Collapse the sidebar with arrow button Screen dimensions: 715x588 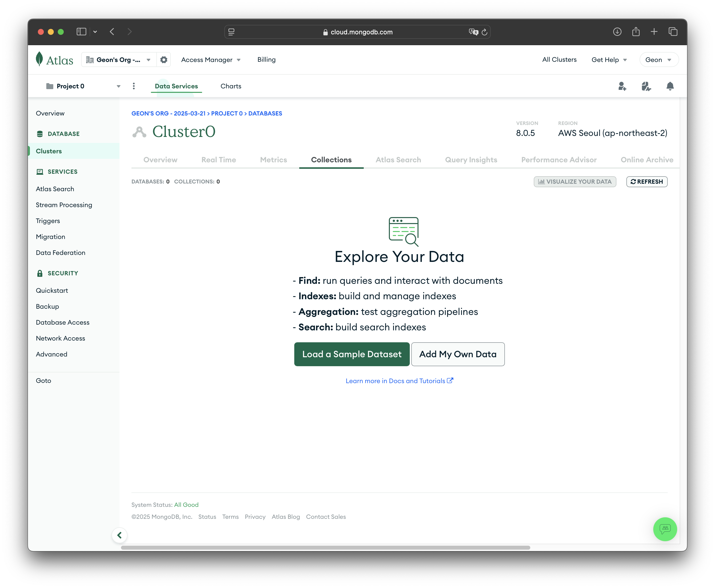point(119,535)
